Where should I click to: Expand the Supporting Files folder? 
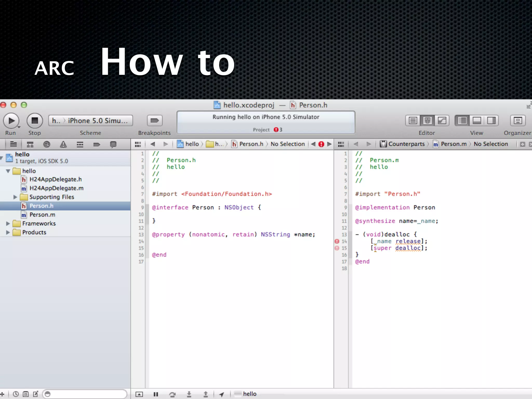[x=15, y=197]
